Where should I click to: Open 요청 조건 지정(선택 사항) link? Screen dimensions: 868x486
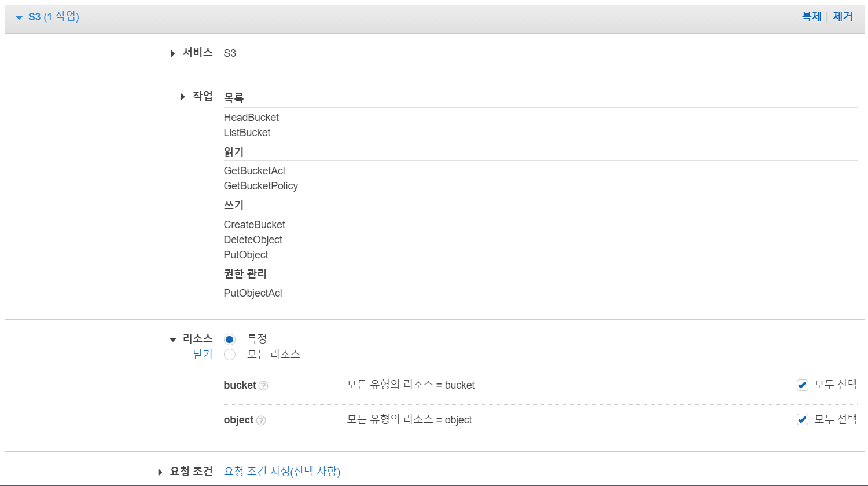tap(282, 472)
